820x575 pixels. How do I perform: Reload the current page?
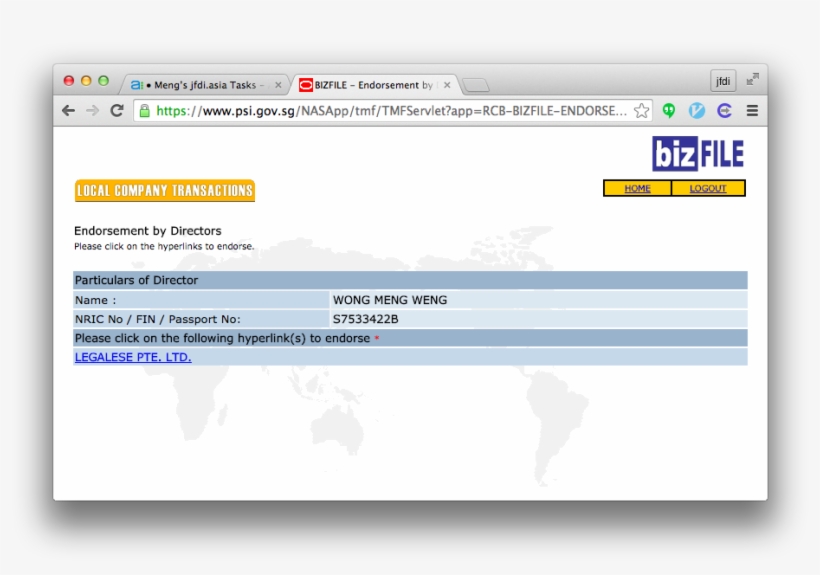pyautogui.click(x=116, y=111)
